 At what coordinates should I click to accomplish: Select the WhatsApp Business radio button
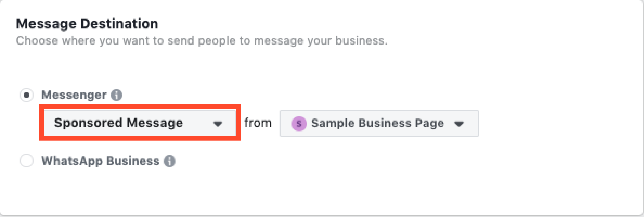(x=27, y=161)
